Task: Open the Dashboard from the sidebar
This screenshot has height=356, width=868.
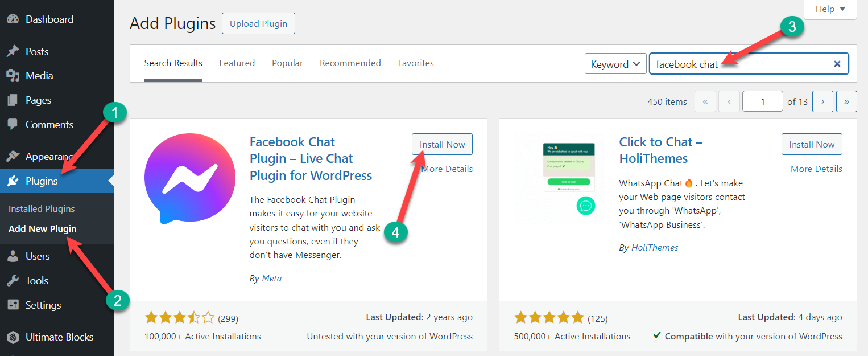Action: (x=13, y=19)
